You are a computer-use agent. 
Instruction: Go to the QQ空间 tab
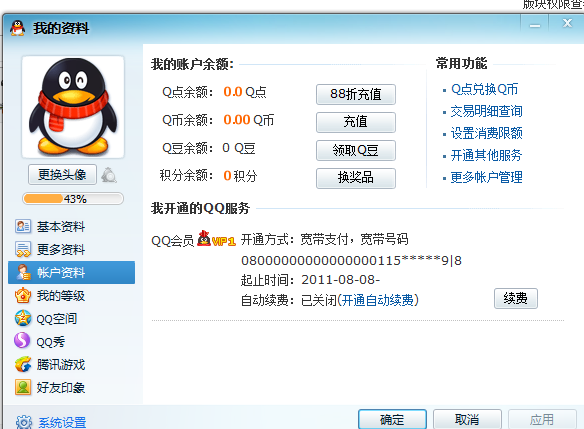(57, 319)
